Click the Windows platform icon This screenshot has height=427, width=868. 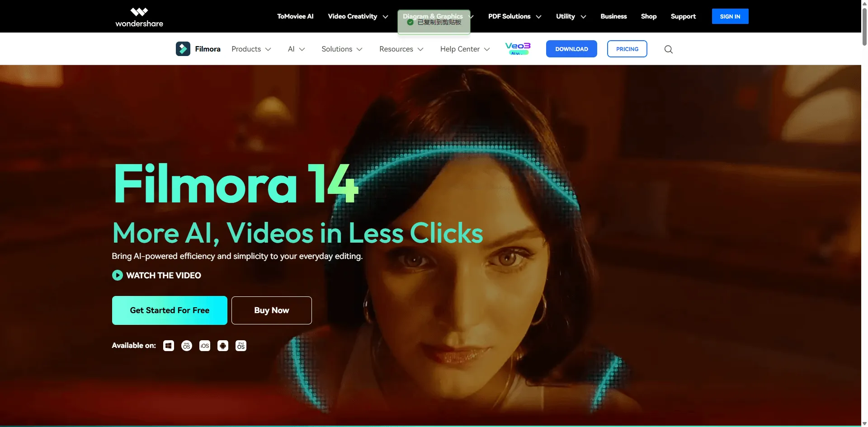[x=169, y=346]
